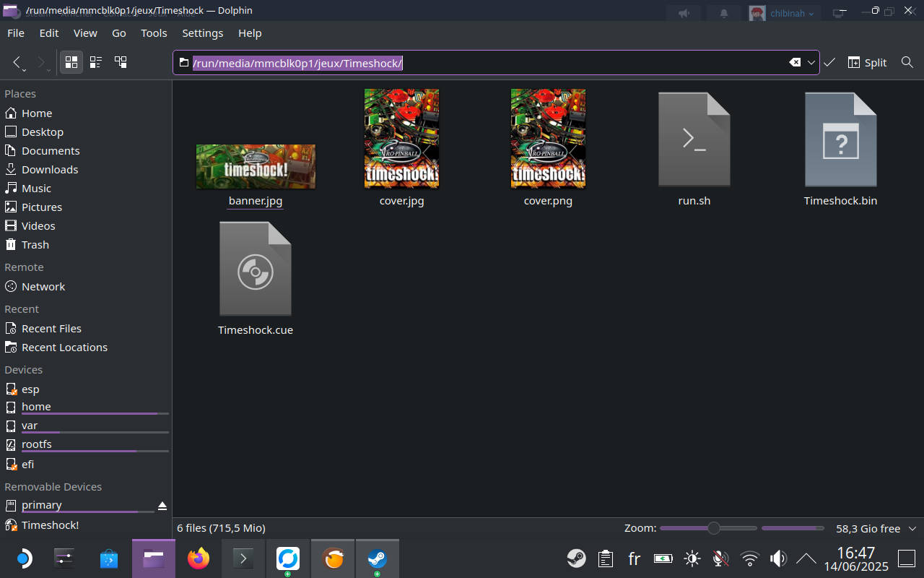Open System Settings from taskbar
924x578 pixels.
pyautogui.click(x=65, y=558)
